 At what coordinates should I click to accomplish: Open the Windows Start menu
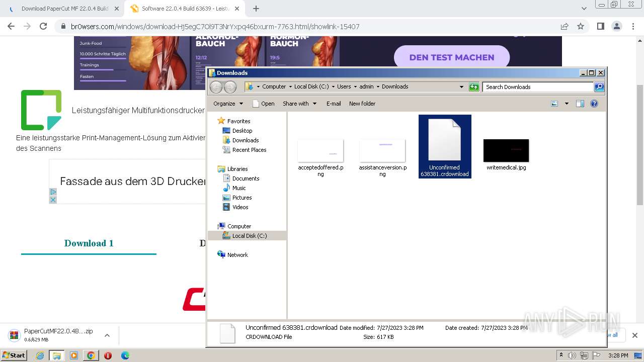(x=14, y=355)
